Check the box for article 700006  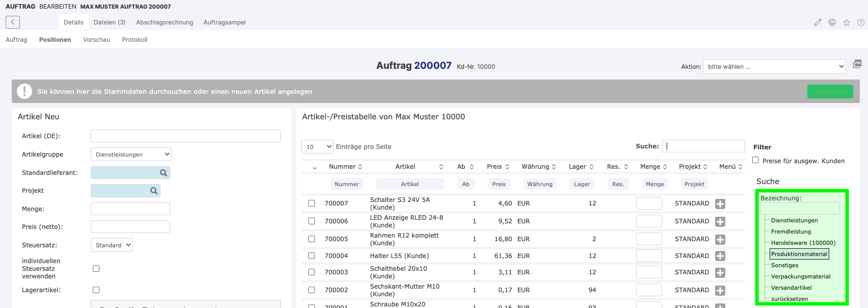[x=311, y=221]
